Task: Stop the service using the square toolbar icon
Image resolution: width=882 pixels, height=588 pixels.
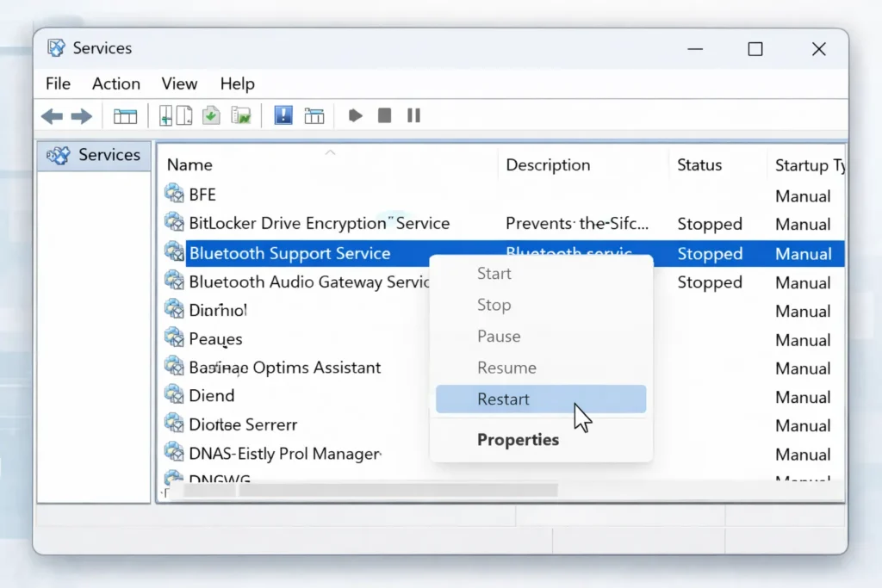Action: tap(384, 115)
